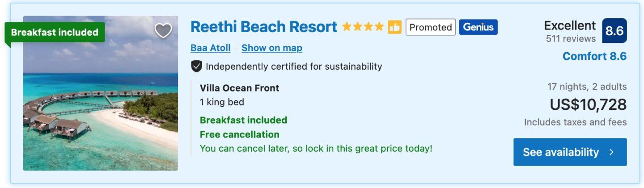Click the star rating icons
644x188 pixels.
(363, 27)
